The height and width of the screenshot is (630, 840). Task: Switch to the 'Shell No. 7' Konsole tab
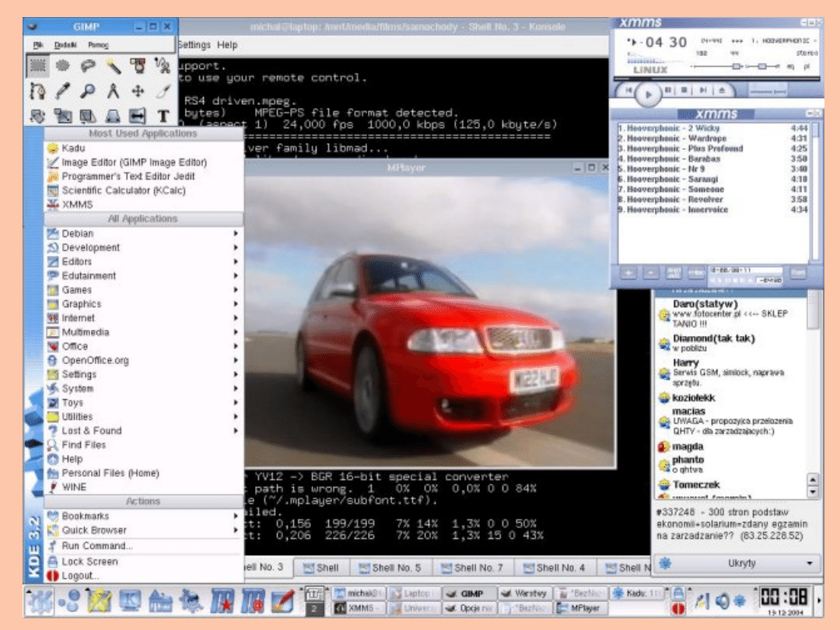[x=472, y=568]
